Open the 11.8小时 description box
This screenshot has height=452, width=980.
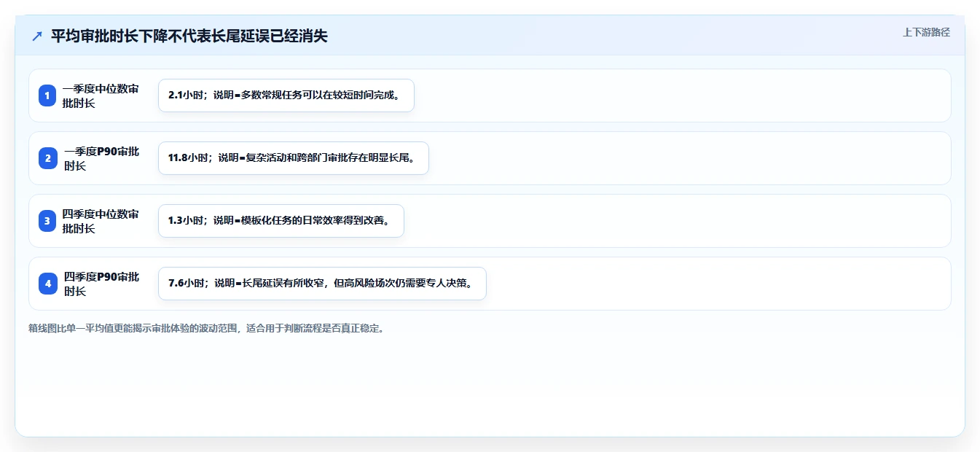click(x=294, y=158)
